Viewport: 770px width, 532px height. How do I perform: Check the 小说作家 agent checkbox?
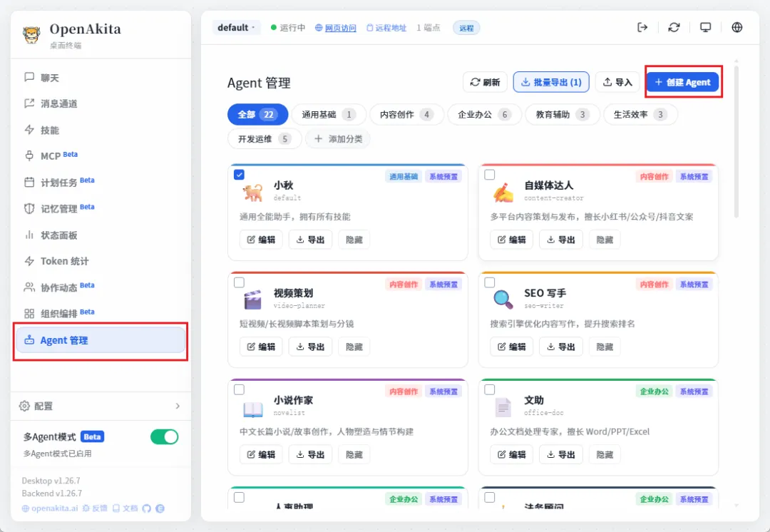tap(239, 389)
